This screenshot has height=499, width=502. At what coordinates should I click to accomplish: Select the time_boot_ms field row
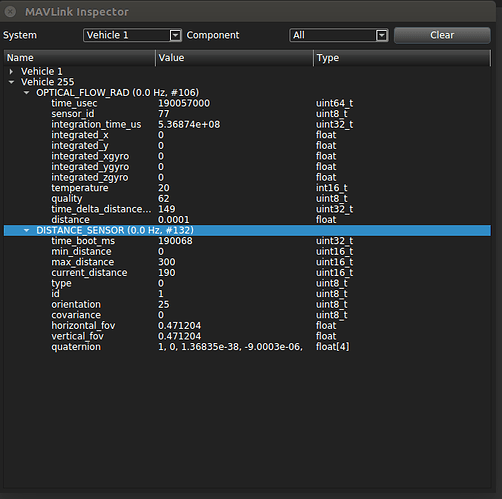(x=247, y=241)
